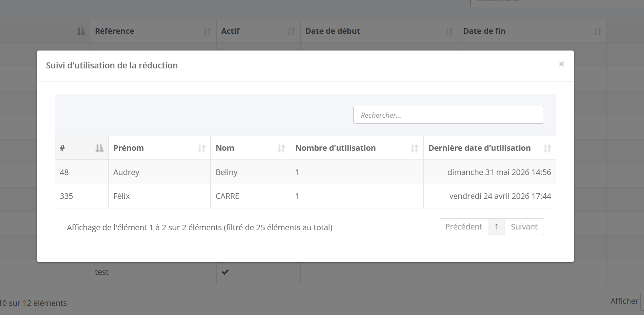Click the Actif checkmark in test row
Viewport: 644px width, 315px height.
(x=225, y=272)
